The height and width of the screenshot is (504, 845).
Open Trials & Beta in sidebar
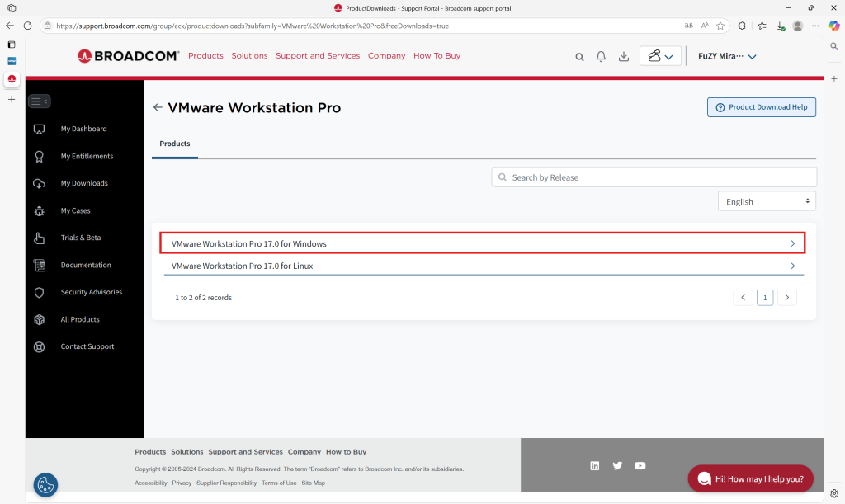click(81, 238)
